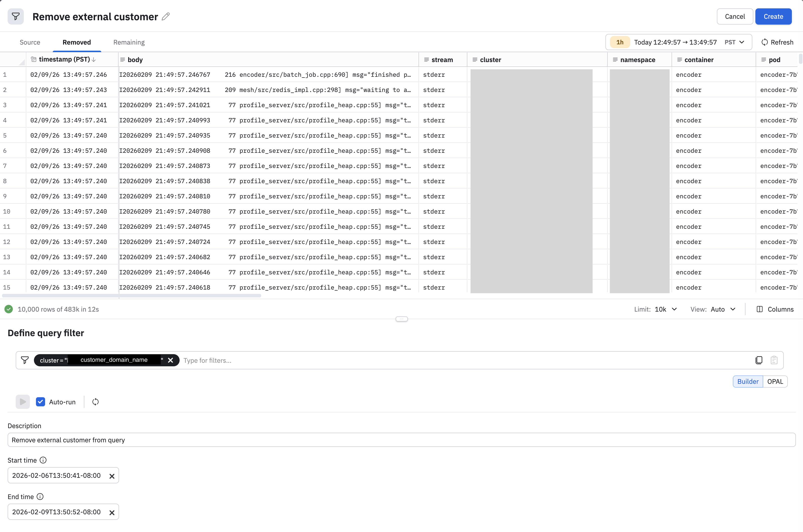Expand the View Auto dropdown
Screen dimensions: 803x532
723,309
